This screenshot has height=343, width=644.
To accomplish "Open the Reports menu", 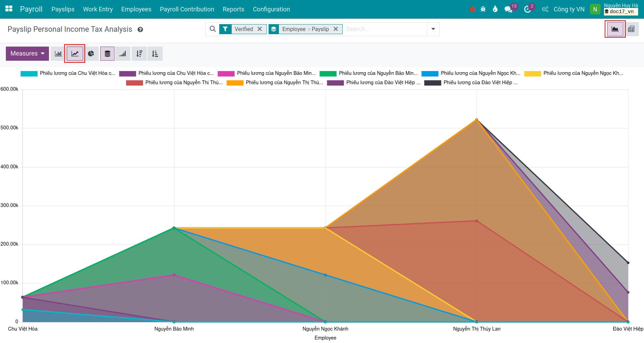I will click(x=233, y=9).
